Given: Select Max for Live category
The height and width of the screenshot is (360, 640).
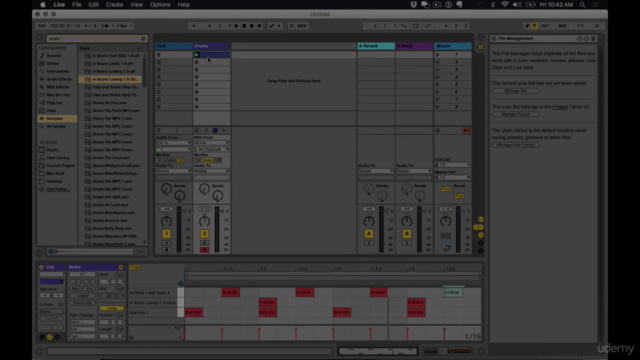Looking at the screenshot, I should coord(58,95).
